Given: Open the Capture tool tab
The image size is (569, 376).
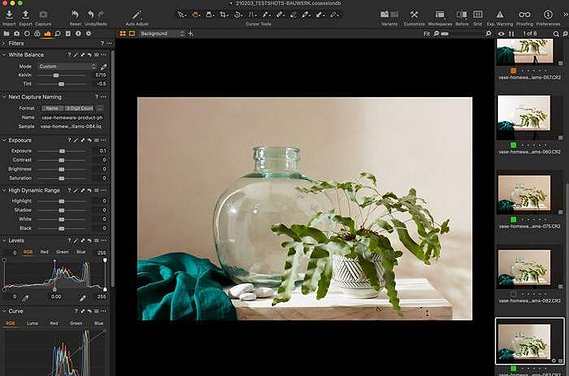Looking at the screenshot, I should (x=17, y=33).
